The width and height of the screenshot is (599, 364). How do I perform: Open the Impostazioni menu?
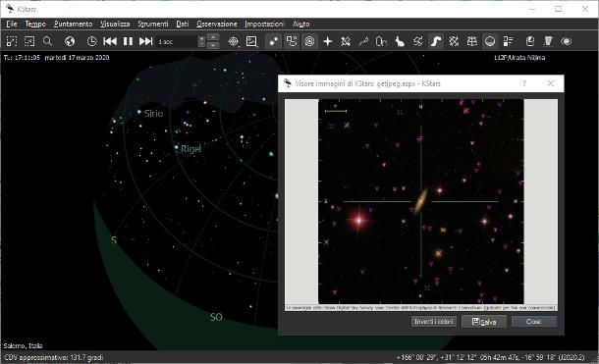pos(264,24)
